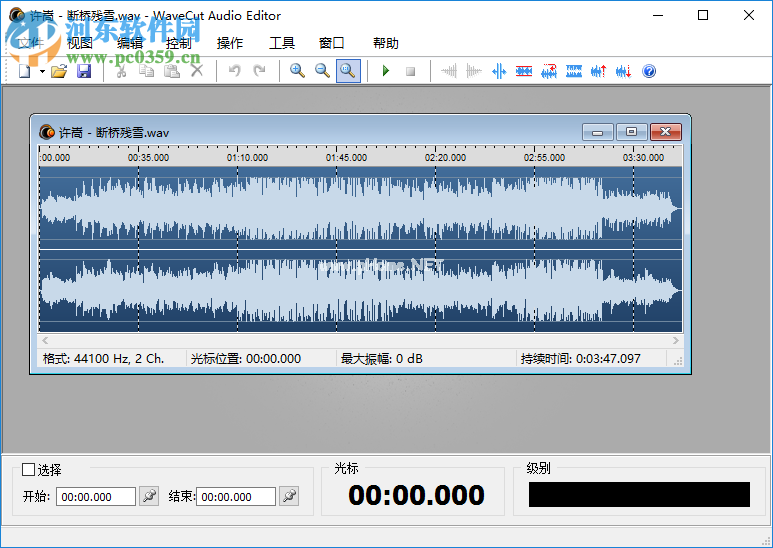Click the Paste clipboard icon
Viewport: 773px width, 548px height.
[172, 71]
